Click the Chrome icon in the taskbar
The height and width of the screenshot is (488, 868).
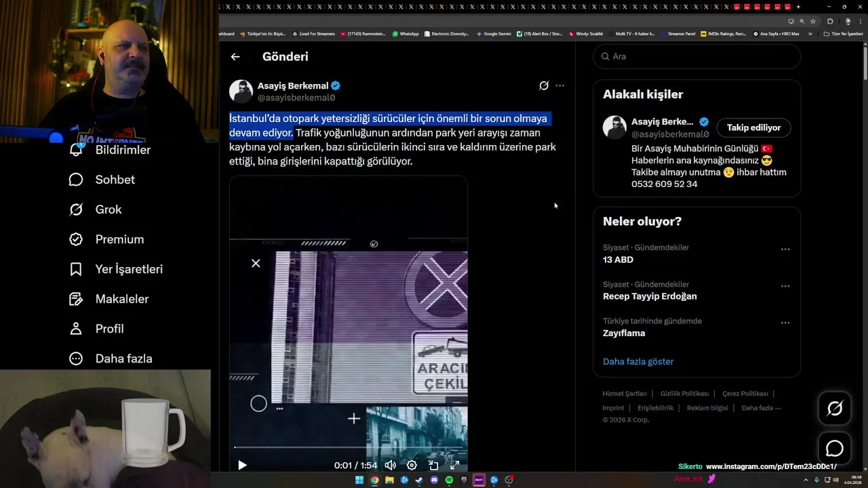pyautogui.click(x=374, y=480)
